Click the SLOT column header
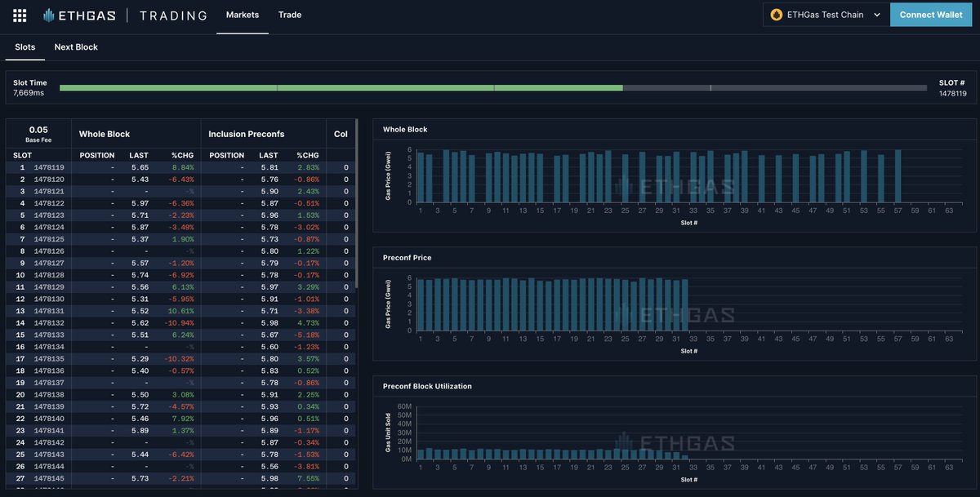Screen dimensions: 980x497 [23, 155]
